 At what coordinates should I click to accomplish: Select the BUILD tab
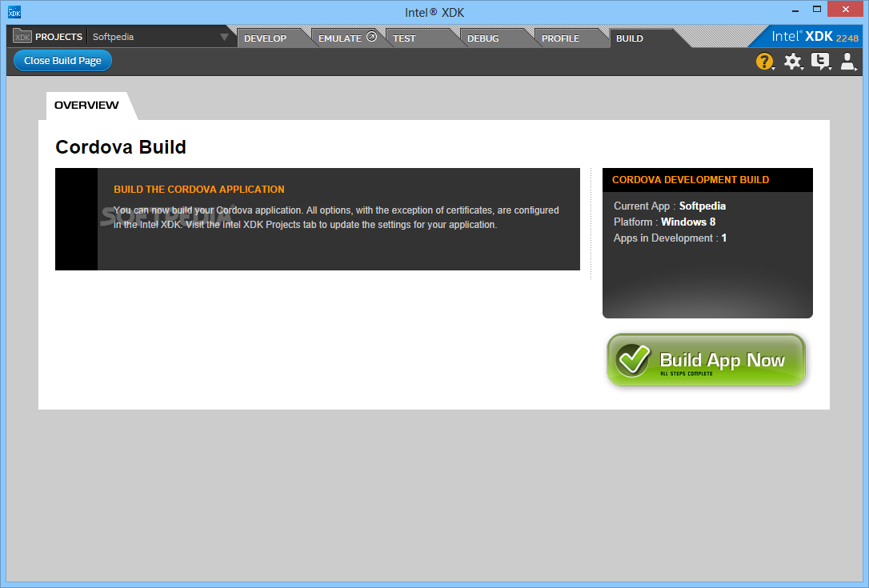630,38
